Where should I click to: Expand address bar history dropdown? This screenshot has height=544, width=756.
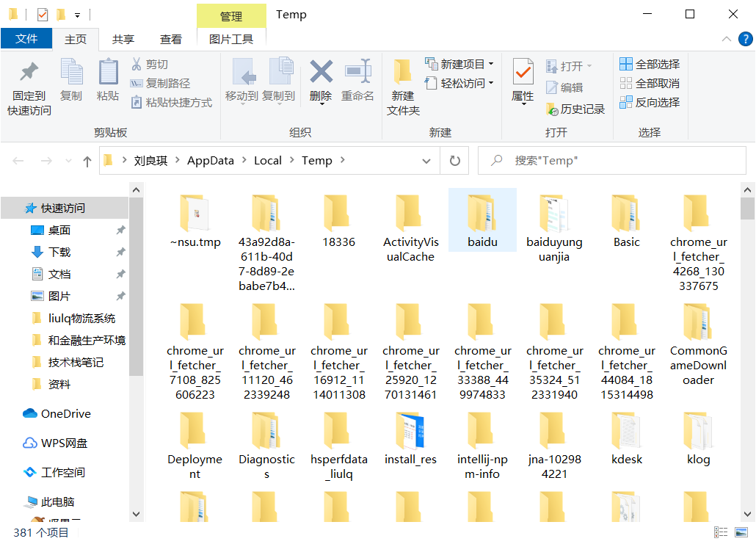[x=426, y=161]
